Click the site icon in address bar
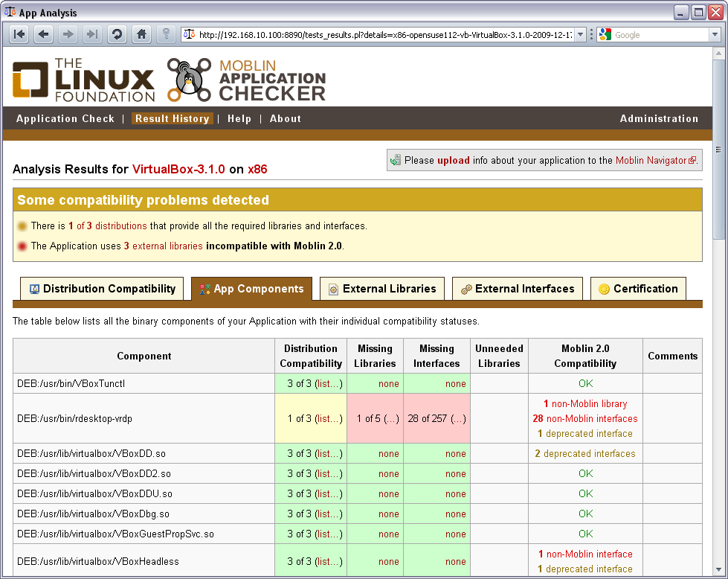The width and height of the screenshot is (728, 579). coord(189,34)
